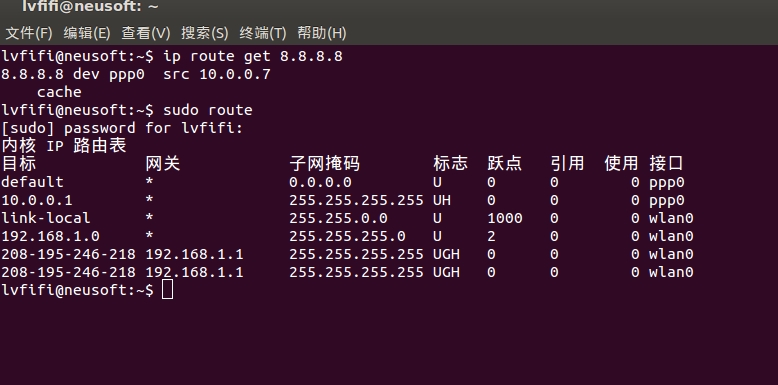Open the 终端(T) menu
The image size is (778, 385).
(263, 33)
